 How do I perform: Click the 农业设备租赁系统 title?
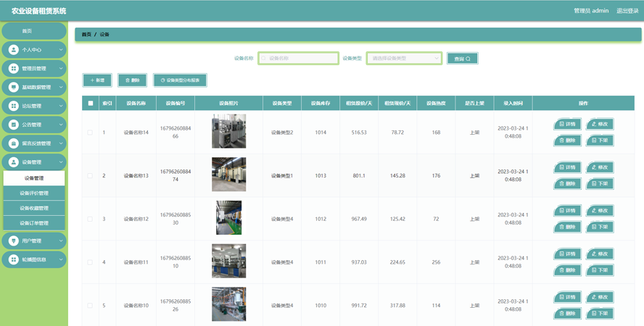tap(39, 11)
